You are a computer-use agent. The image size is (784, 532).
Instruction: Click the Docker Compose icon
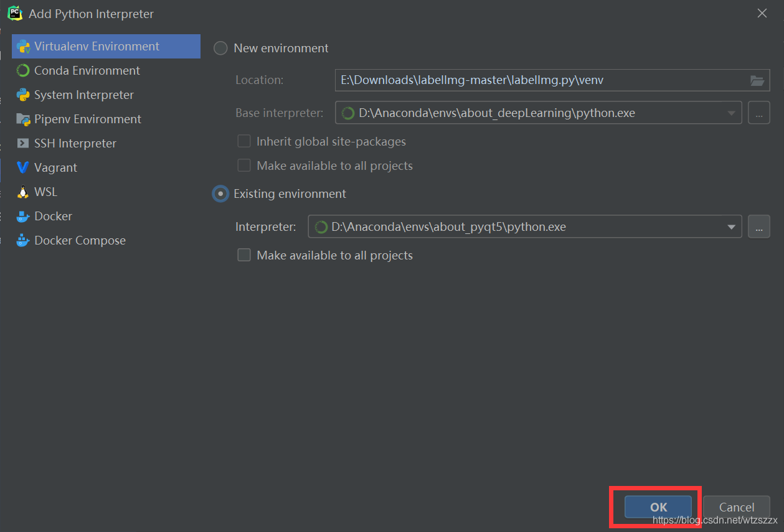click(x=23, y=241)
